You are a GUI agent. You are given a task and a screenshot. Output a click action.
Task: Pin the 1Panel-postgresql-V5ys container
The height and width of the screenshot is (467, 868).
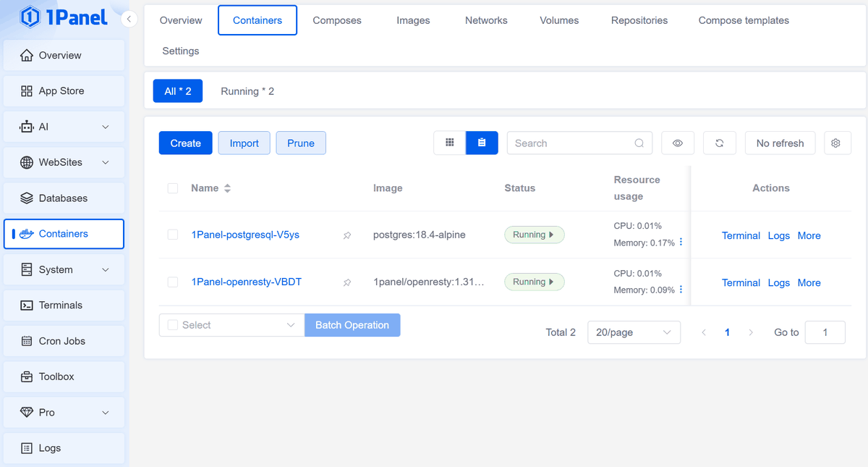coord(347,235)
